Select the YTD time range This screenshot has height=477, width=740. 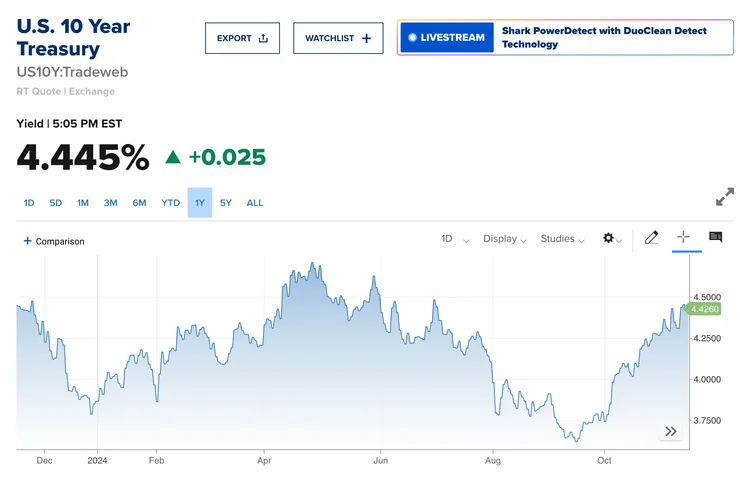pyautogui.click(x=171, y=203)
